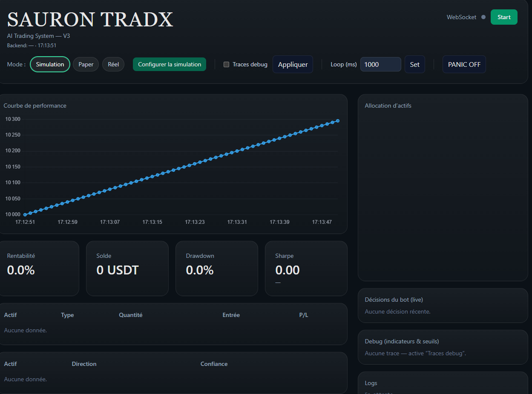Focus the Loop (ms) input field
532x394 pixels.
point(381,64)
